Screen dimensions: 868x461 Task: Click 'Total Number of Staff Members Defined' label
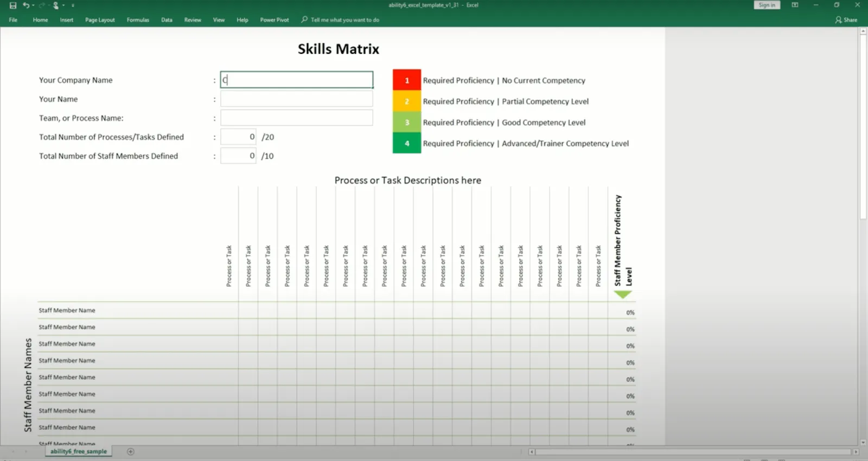pos(108,156)
